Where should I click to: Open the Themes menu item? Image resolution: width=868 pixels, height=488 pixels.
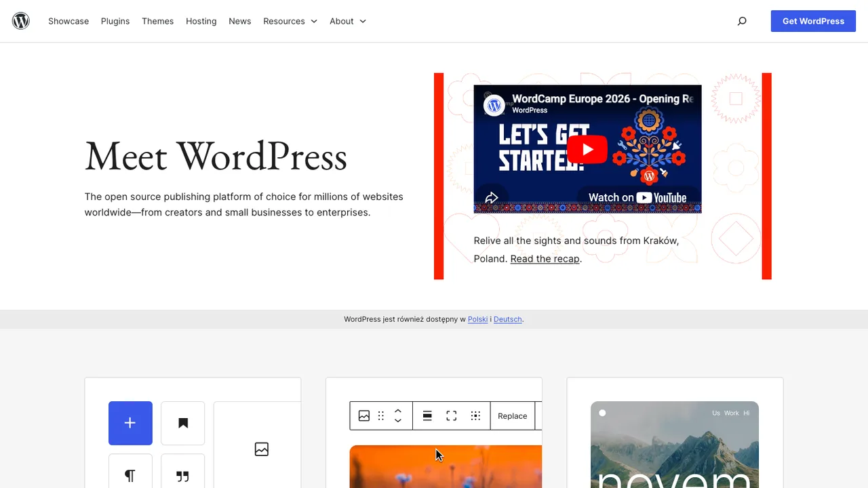[x=158, y=21]
